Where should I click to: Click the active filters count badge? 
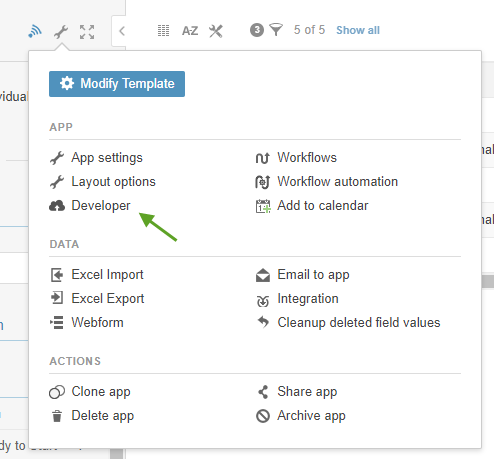257,30
